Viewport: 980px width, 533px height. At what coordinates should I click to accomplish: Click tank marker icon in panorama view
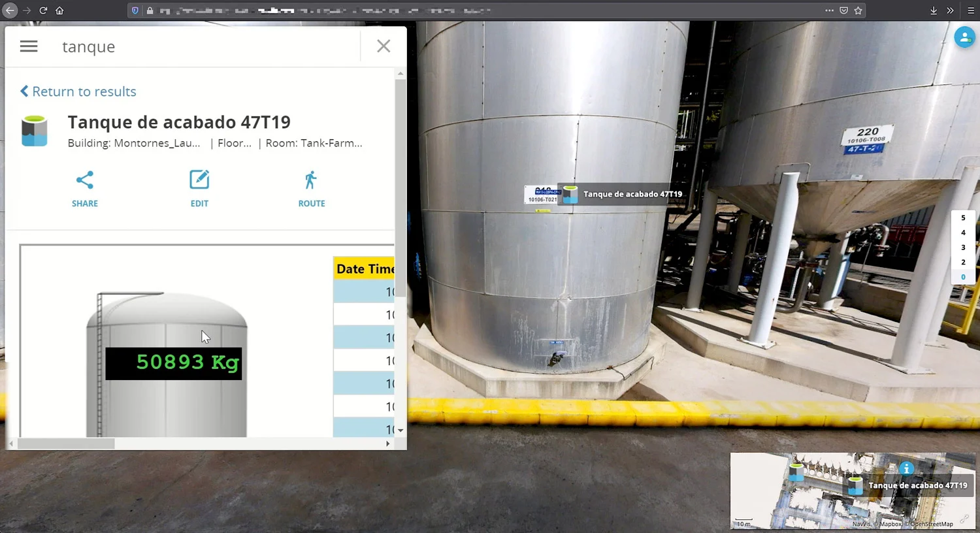click(570, 195)
